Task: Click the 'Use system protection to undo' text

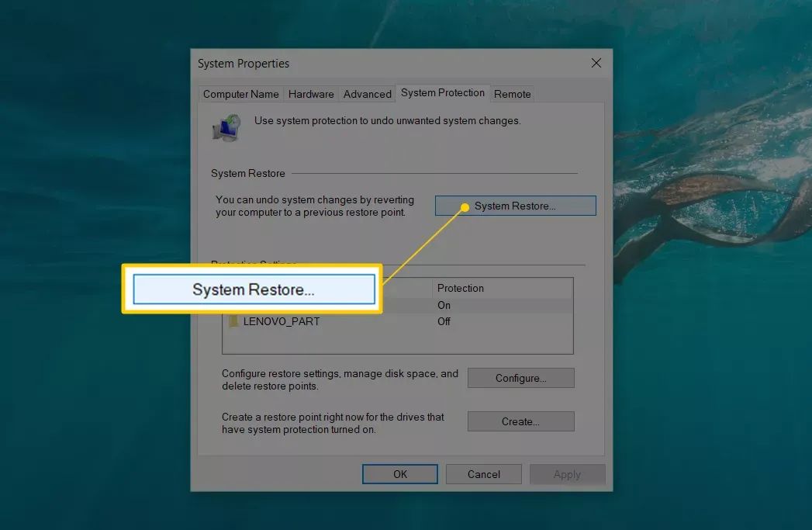Action: [x=387, y=121]
